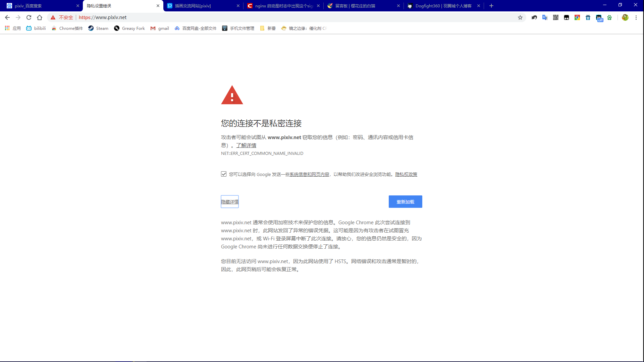Viewport: 644px width, 362px height.
Task: Click the bookmark star icon
Action: pos(520,17)
